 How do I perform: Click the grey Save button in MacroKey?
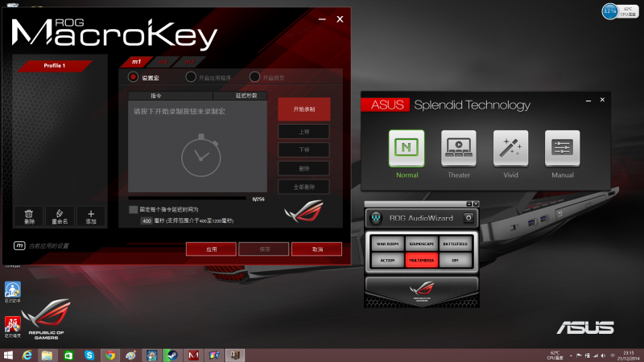point(264,249)
